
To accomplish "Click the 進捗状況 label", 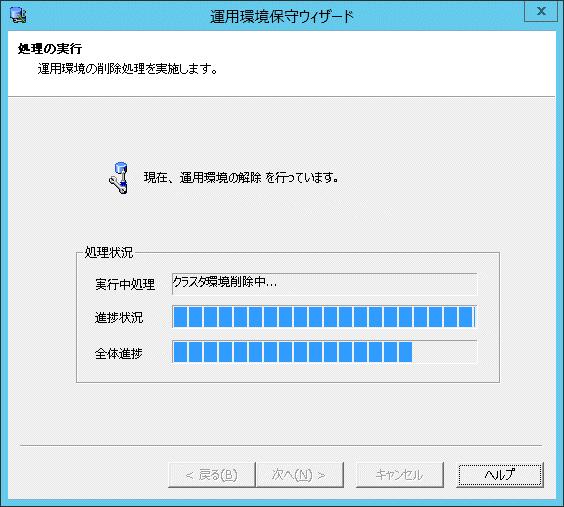I will [119, 318].
